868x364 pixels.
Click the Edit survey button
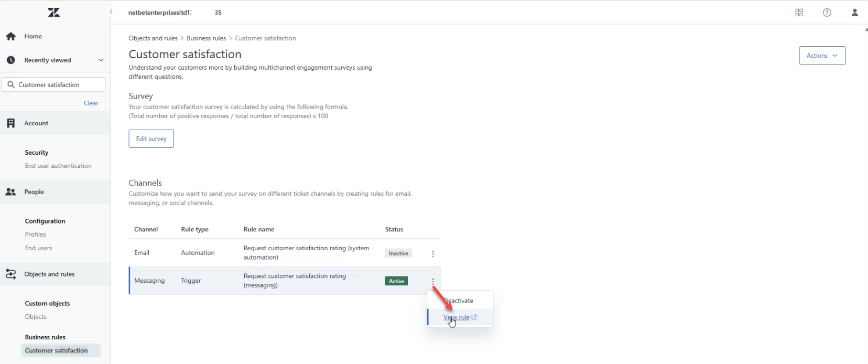tap(151, 139)
